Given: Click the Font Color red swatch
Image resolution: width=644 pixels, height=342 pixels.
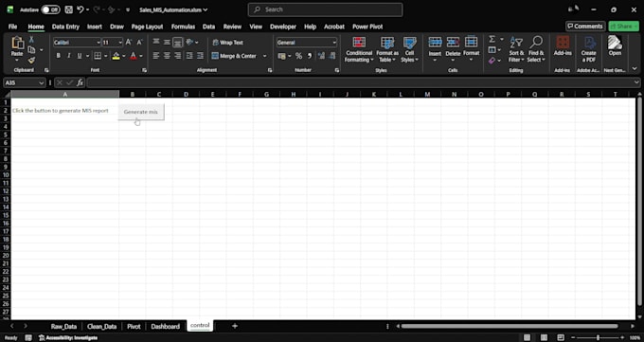Looking at the screenshot, I should [134, 56].
